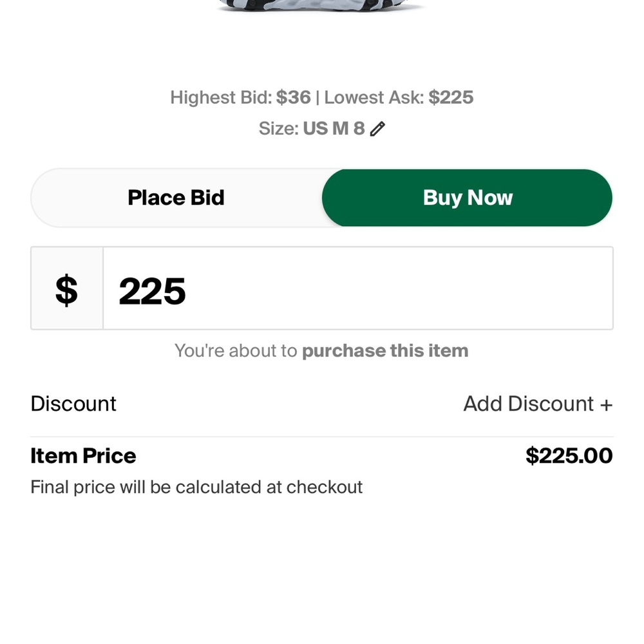Click the Discount row label

coord(73,404)
